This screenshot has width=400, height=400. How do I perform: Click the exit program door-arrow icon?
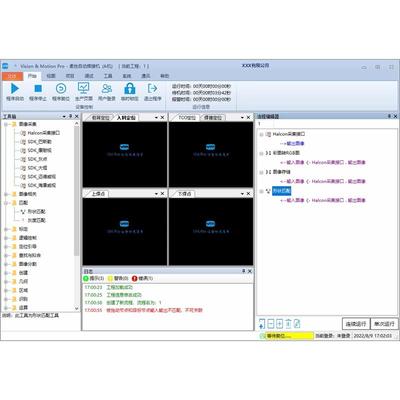click(x=152, y=88)
